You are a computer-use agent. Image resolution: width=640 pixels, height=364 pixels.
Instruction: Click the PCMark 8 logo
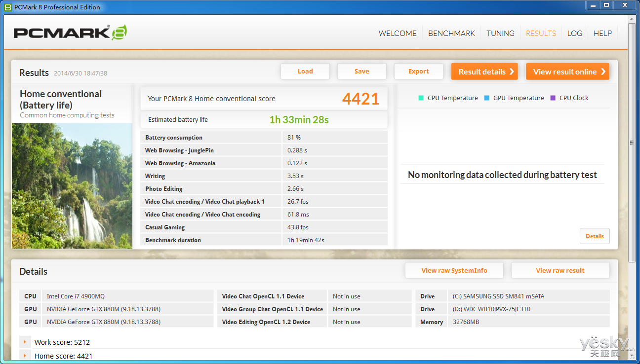71,33
